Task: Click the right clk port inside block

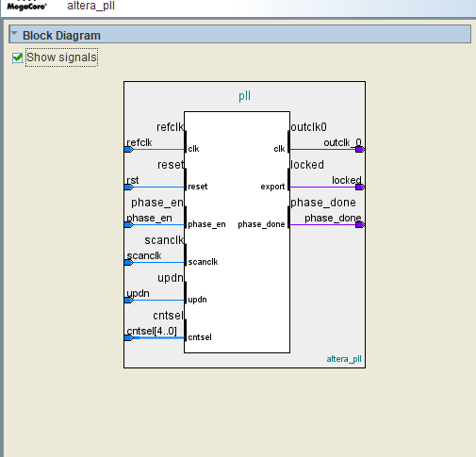Action: coord(279,149)
